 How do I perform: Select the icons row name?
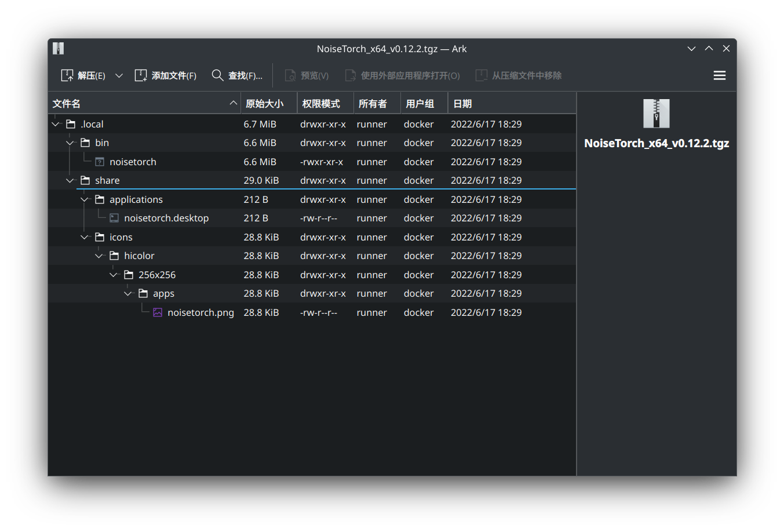121,237
